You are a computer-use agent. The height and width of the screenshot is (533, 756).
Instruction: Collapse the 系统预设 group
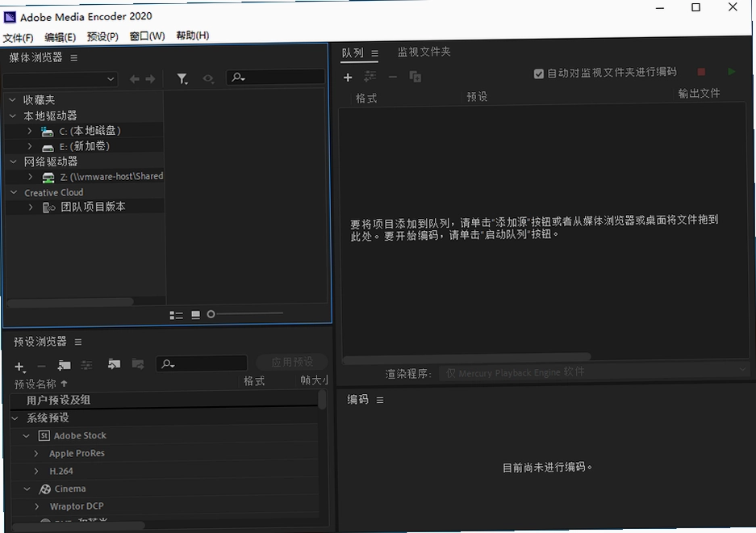tap(15, 418)
